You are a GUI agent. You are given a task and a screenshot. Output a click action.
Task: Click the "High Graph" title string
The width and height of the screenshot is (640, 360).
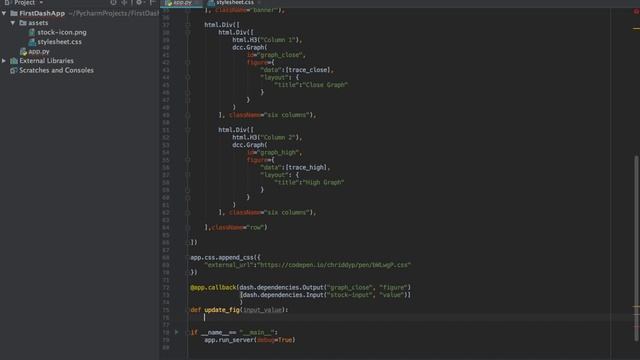coord(324,182)
